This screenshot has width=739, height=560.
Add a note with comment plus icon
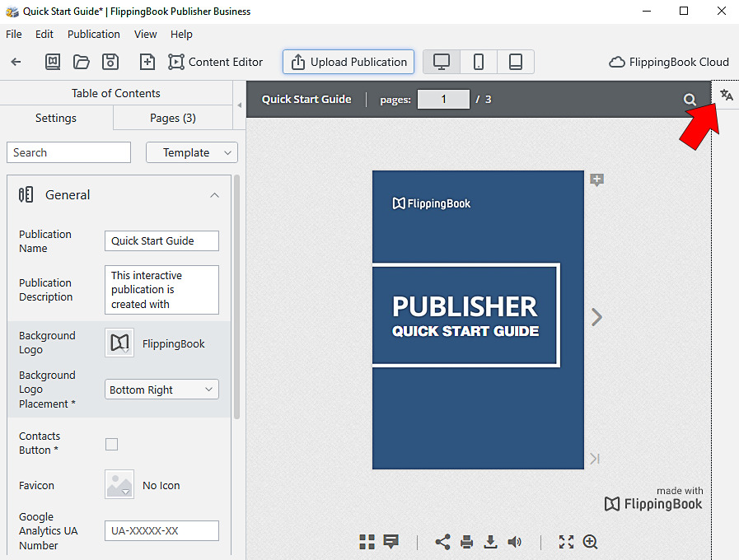pyautogui.click(x=596, y=180)
